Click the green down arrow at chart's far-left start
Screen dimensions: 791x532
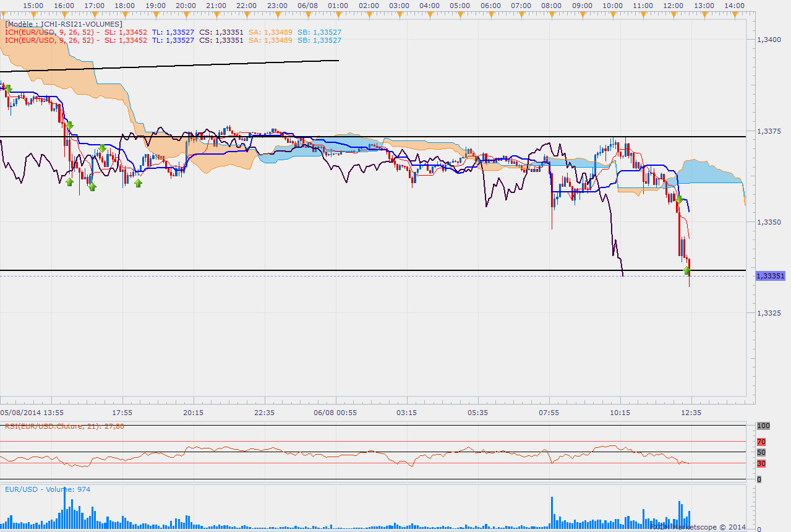point(8,89)
